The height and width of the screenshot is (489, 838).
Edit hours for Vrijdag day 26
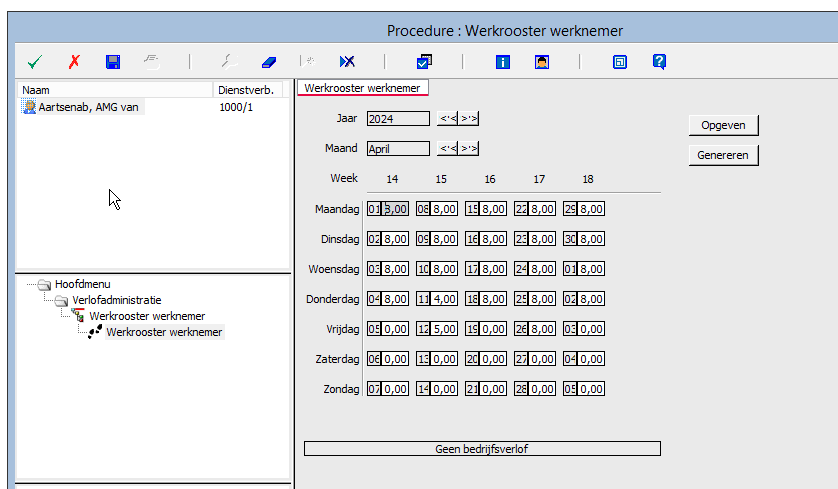coord(542,329)
